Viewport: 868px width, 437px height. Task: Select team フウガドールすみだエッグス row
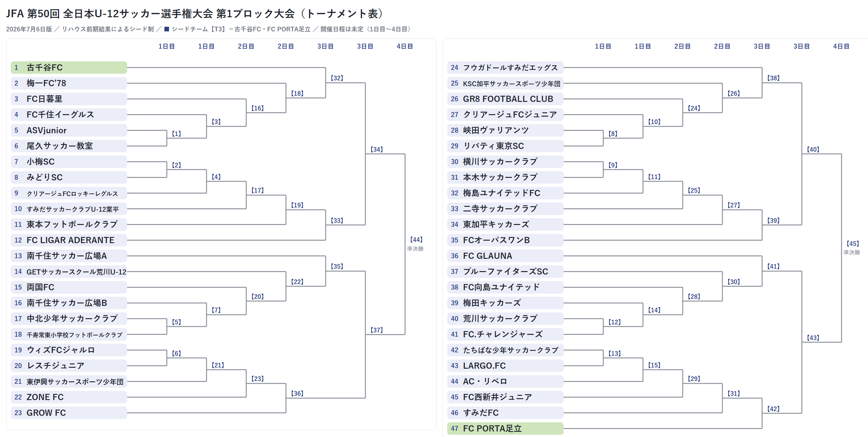(x=505, y=67)
